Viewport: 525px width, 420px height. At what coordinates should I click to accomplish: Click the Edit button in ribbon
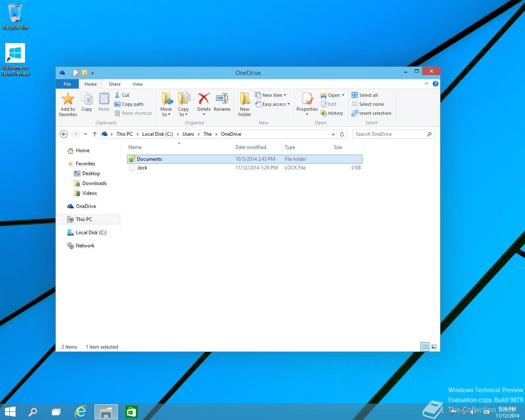click(329, 104)
